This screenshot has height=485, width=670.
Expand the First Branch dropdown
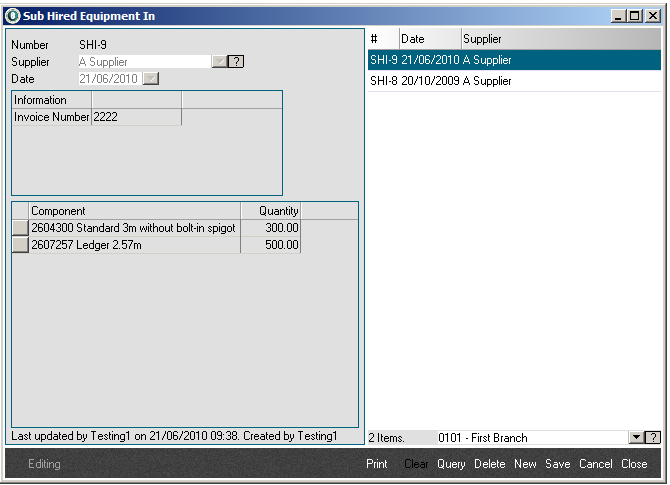point(635,438)
